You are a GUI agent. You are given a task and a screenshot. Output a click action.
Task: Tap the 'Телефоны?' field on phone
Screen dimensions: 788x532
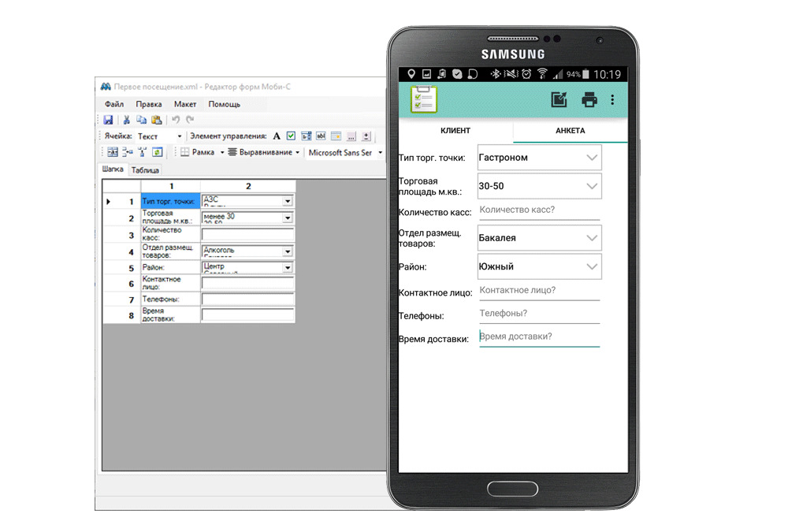tap(539, 314)
